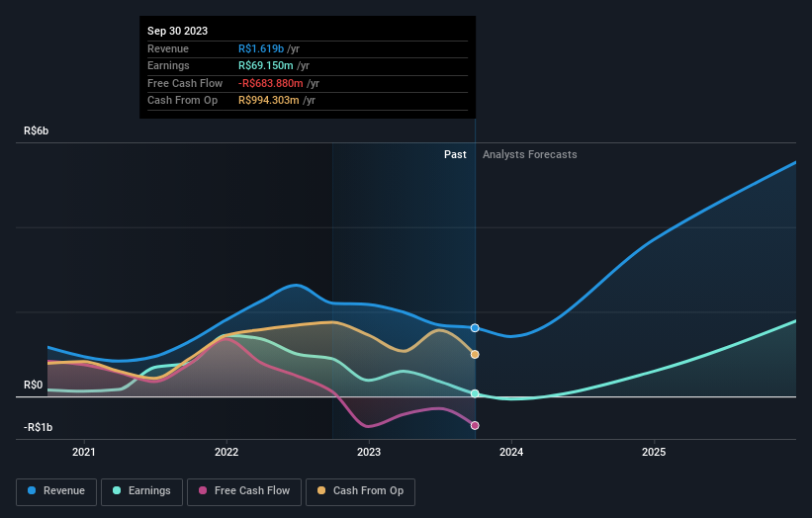Toggle the Free Cash Flow legend button

pos(244,491)
